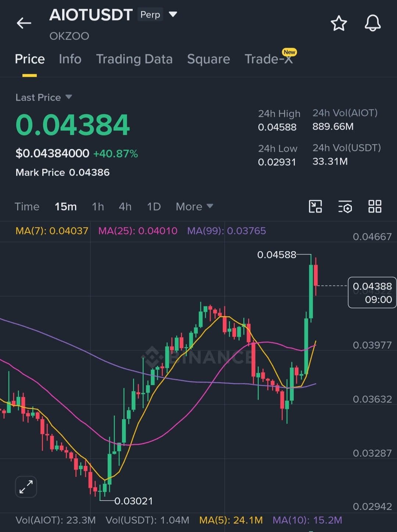Screen dimensions: 397x532
Task: Select the Time chart interval
Action: click(27, 206)
